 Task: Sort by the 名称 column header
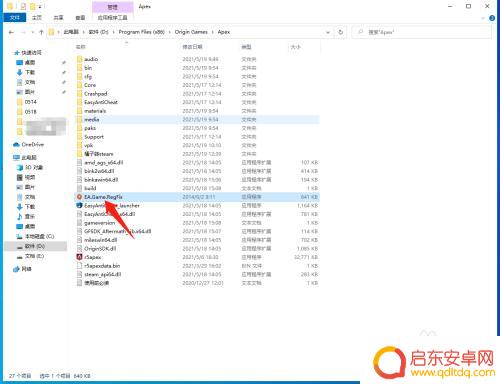click(x=81, y=47)
